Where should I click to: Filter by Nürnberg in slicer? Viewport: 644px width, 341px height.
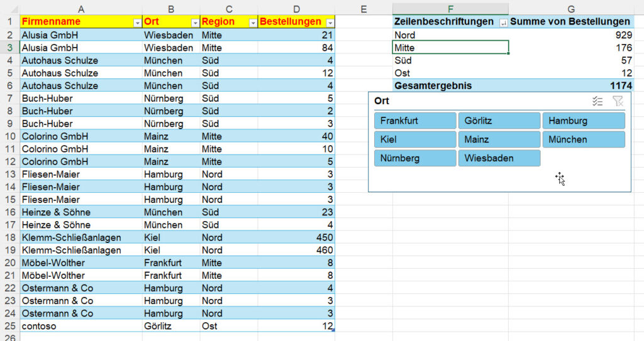coord(414,158)
